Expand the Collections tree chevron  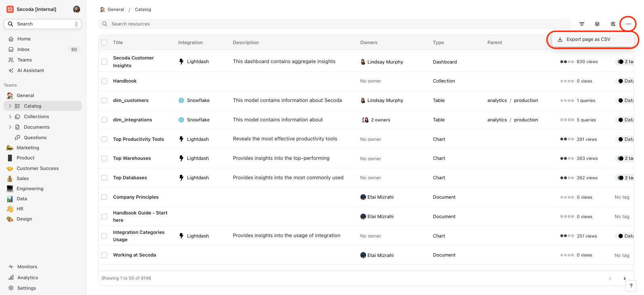tap(10, 117)
